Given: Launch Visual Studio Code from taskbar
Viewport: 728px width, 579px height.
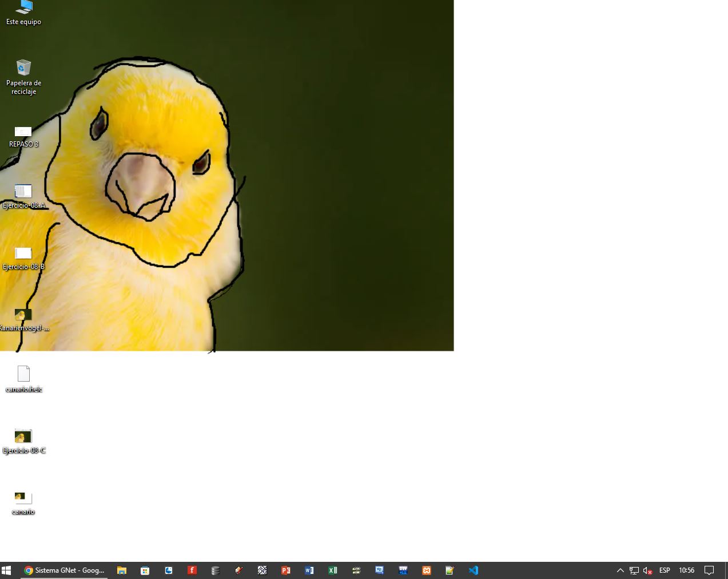Looking at the screenshot, I should 474,570.
